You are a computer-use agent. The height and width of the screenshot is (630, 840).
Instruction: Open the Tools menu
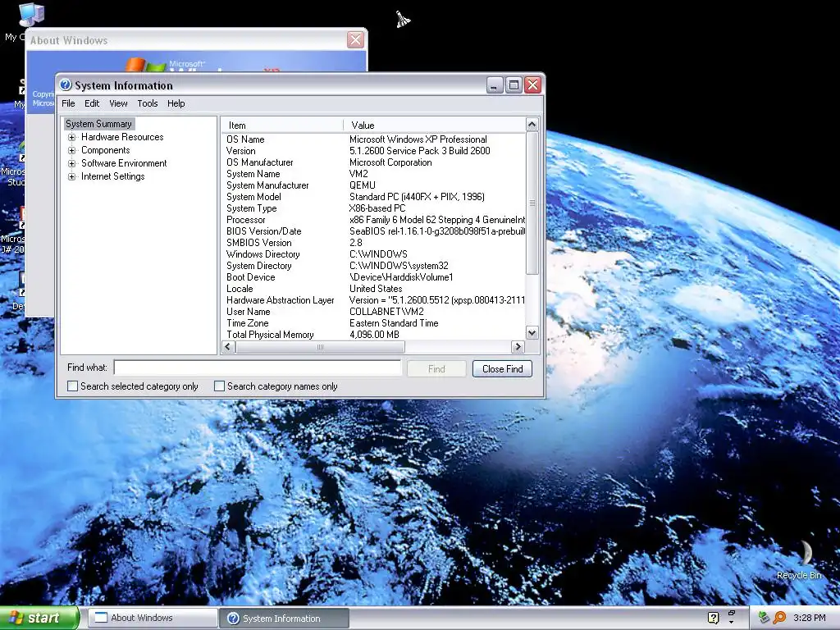[148, 103]
